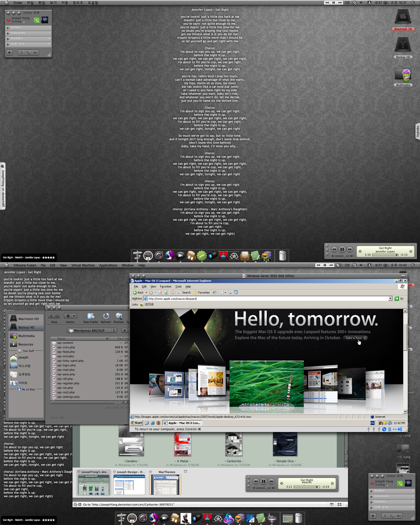This screenshot has width=420, height=525.
Task: Click Search in the Internet Explorer toolbar
Action: [x=184, y=292]
